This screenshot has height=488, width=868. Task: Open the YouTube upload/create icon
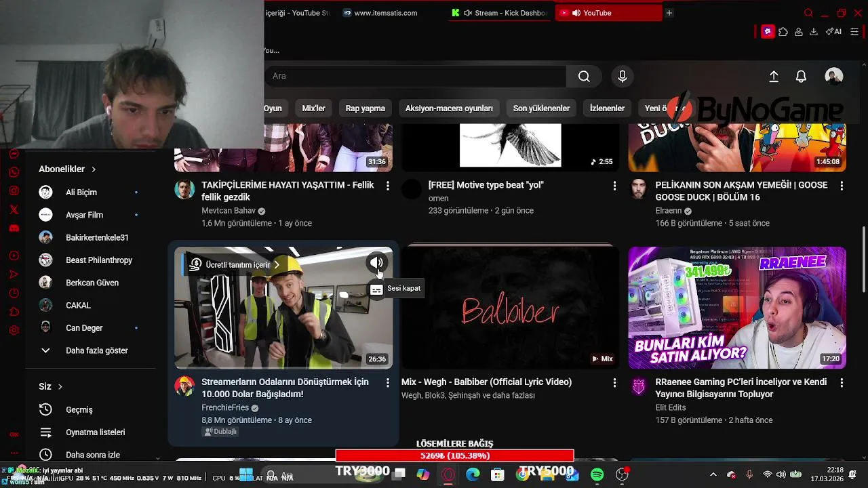774,77
